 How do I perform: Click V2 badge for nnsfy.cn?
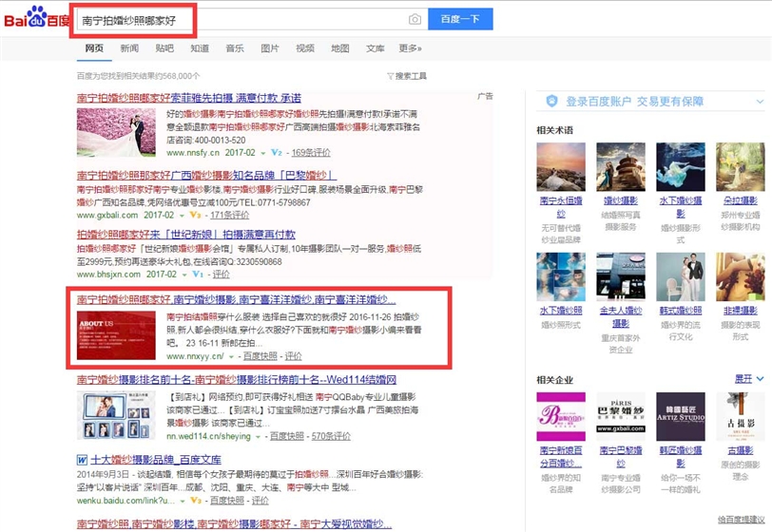point(277,153)
